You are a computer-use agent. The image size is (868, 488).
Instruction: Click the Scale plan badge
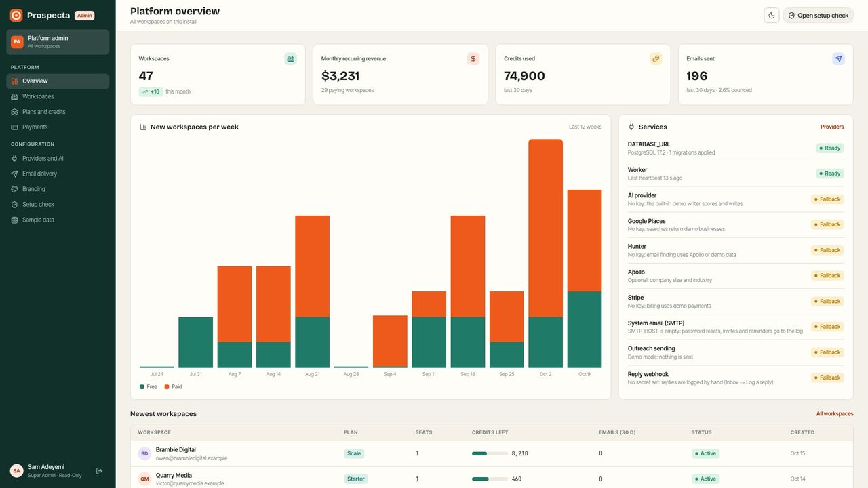354,453
